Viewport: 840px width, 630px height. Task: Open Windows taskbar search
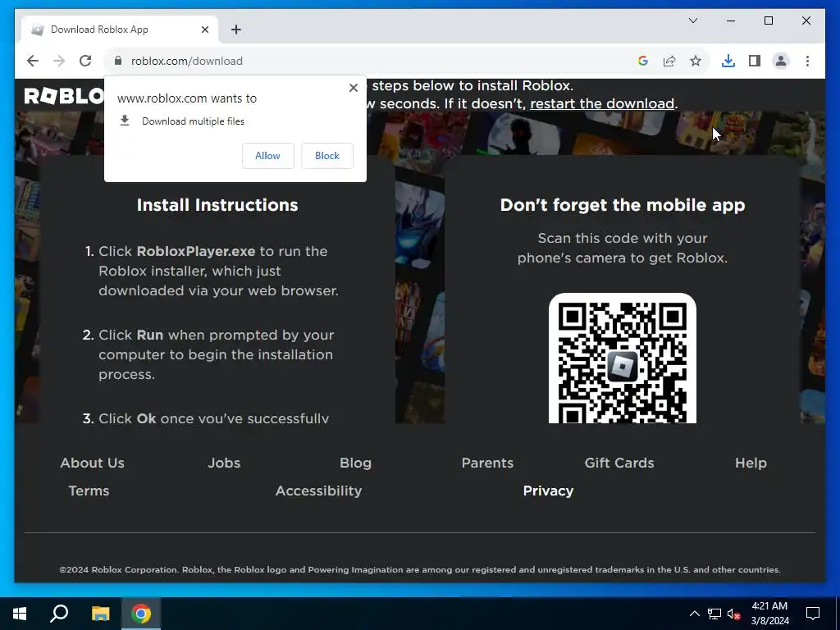59,614
